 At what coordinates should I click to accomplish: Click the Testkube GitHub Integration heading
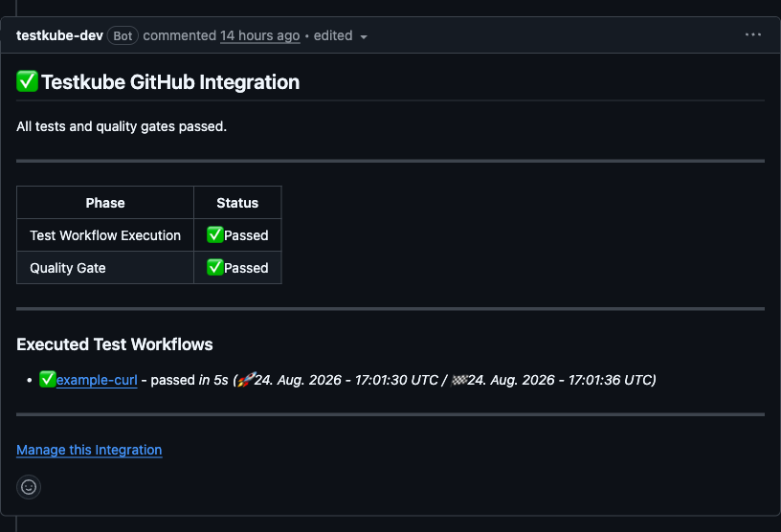[x=170, y=82]
